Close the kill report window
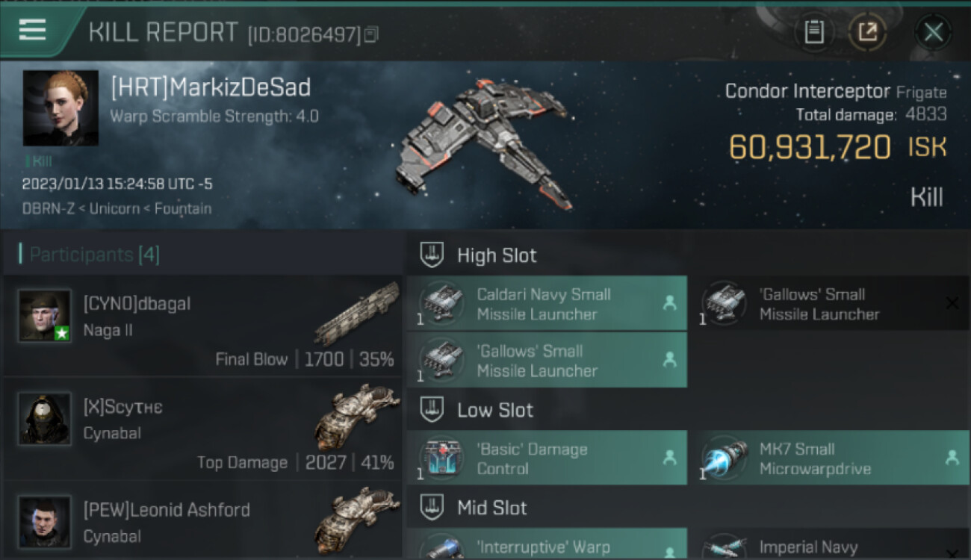 [x=933, y=32]
